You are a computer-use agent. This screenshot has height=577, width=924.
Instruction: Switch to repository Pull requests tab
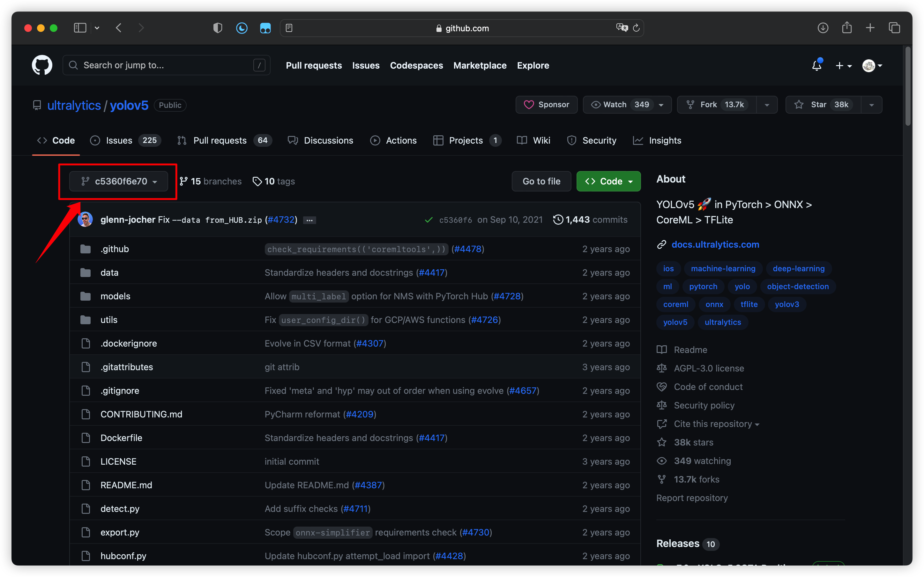[224, 140]
